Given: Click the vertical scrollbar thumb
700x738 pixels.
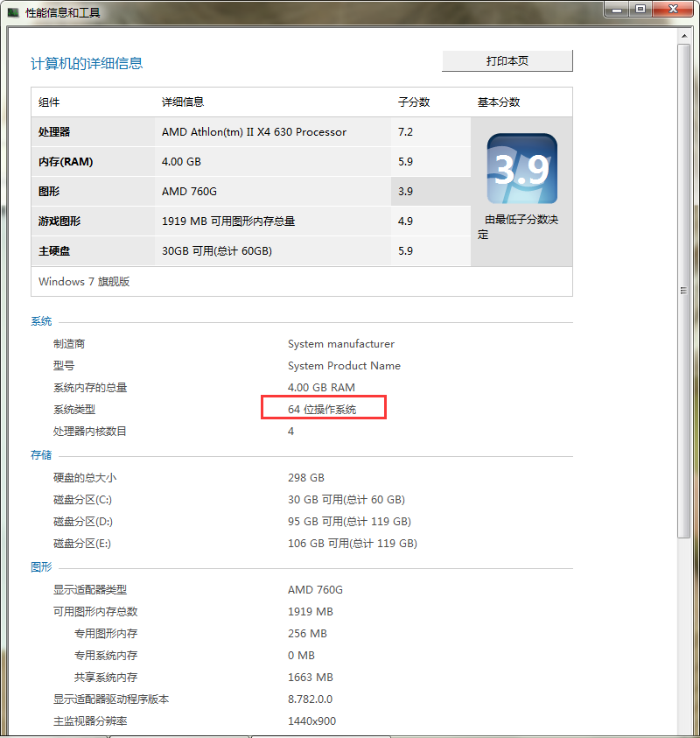Looking at the screenshot, I should click(684, 291).
